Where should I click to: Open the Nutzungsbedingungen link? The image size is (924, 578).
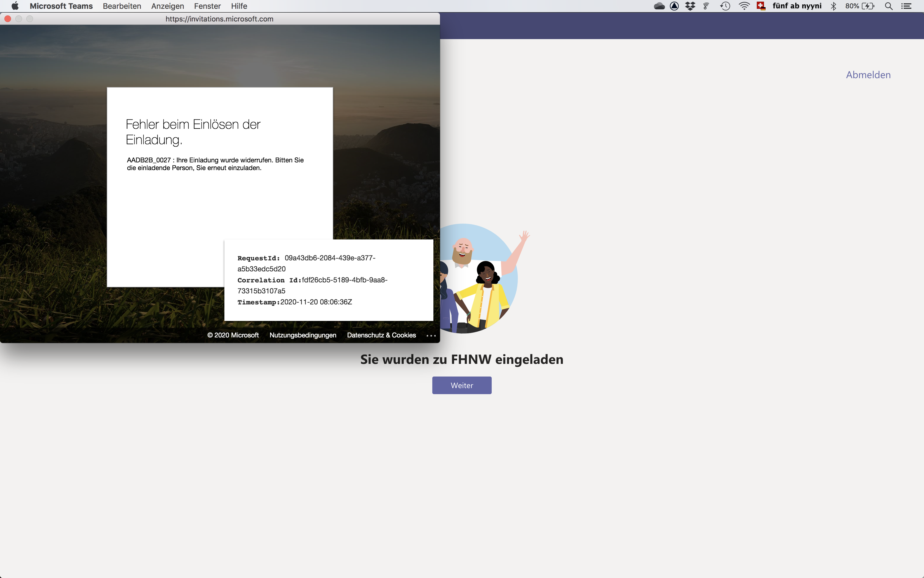[x=303, y=335]
